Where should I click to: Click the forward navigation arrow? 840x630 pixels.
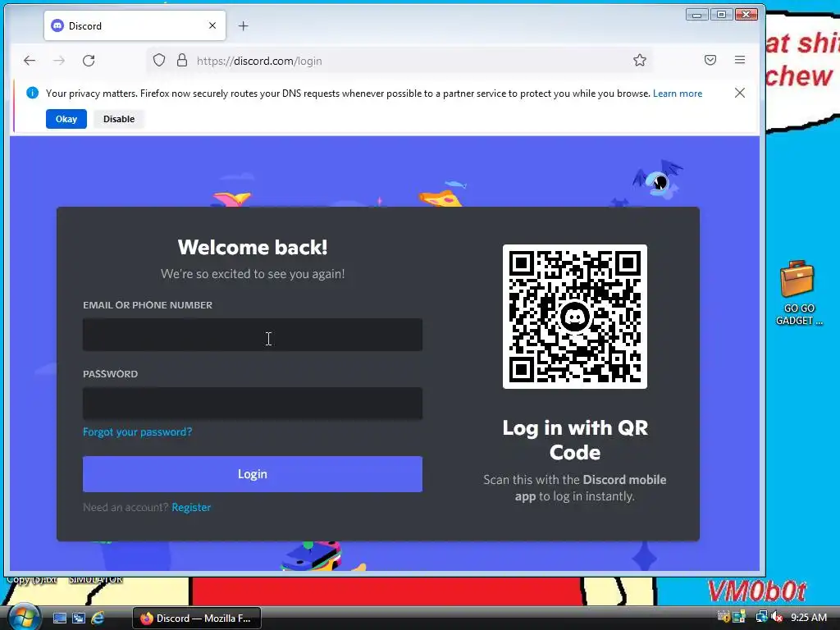click(59, 61)
